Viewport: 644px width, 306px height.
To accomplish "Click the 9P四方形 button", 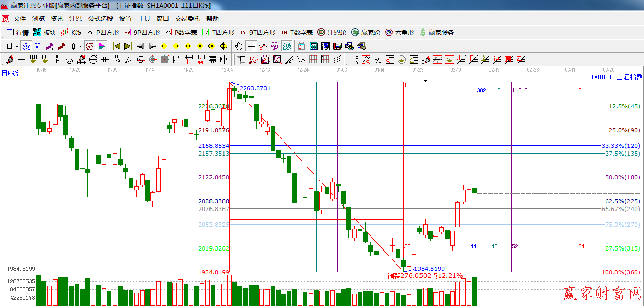I will [142, 32].
